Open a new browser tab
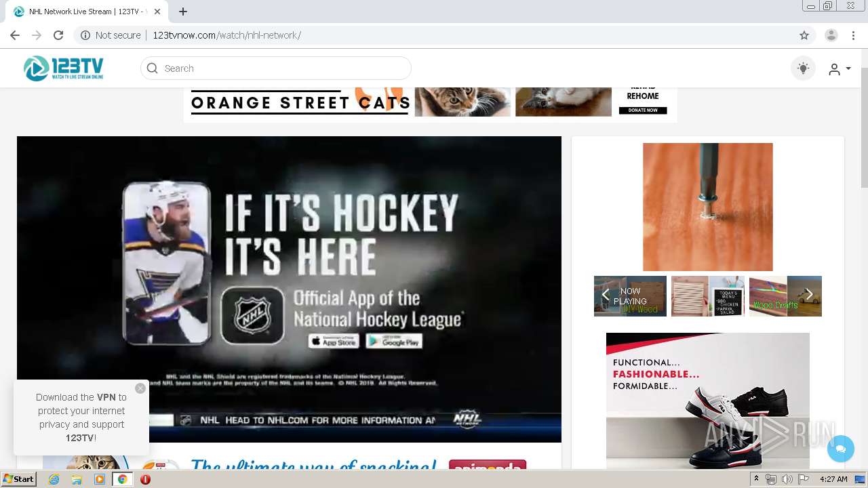 (x=183, y=12)
